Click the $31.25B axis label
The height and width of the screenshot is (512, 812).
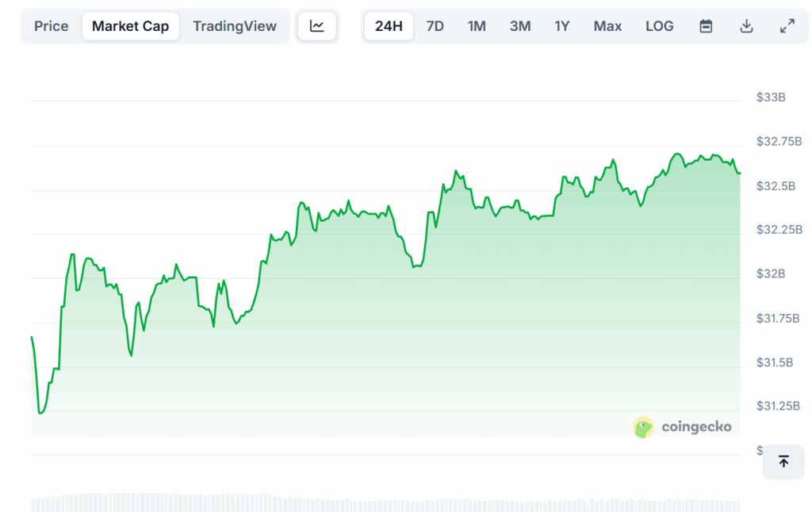coord(778,406)
